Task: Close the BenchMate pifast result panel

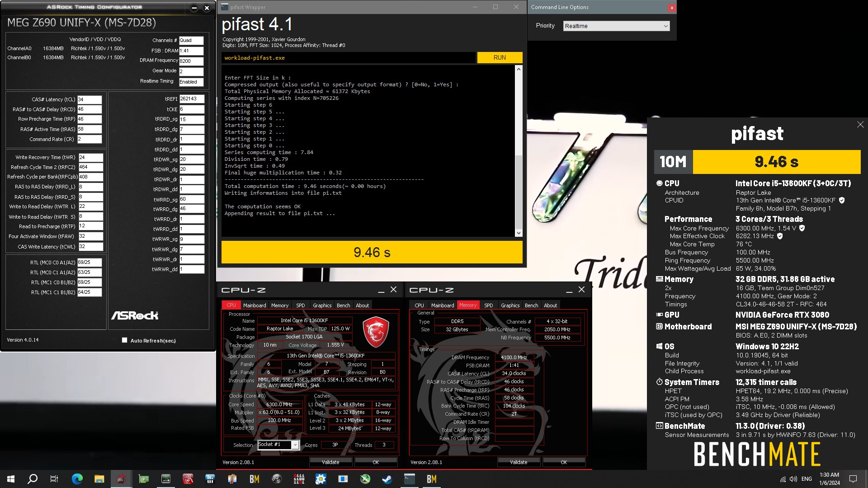Action: click(x=860, y=124)
